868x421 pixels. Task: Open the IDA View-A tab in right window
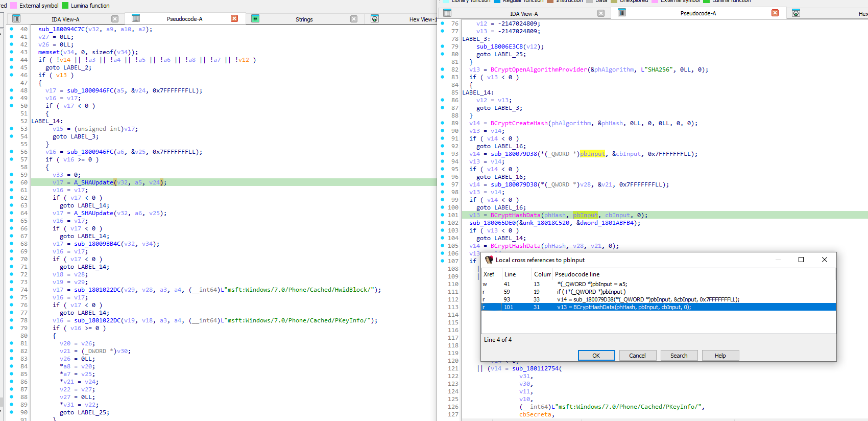[523, 14]
